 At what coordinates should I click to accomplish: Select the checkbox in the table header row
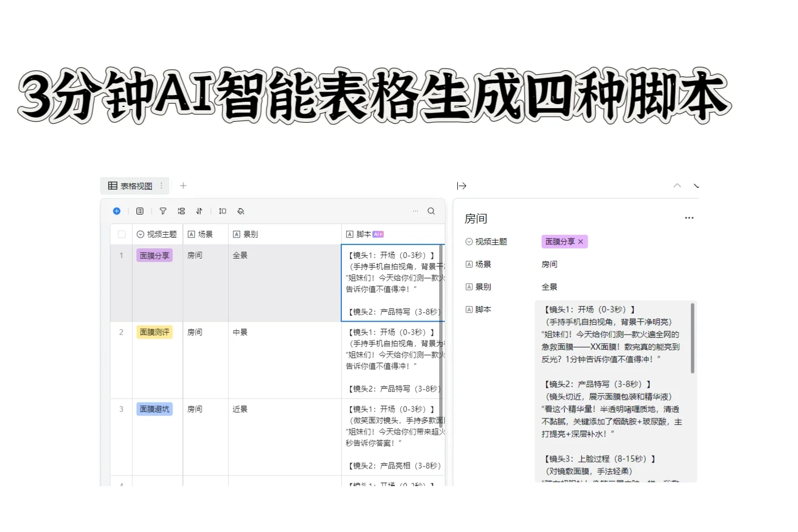tap(121, 234)
